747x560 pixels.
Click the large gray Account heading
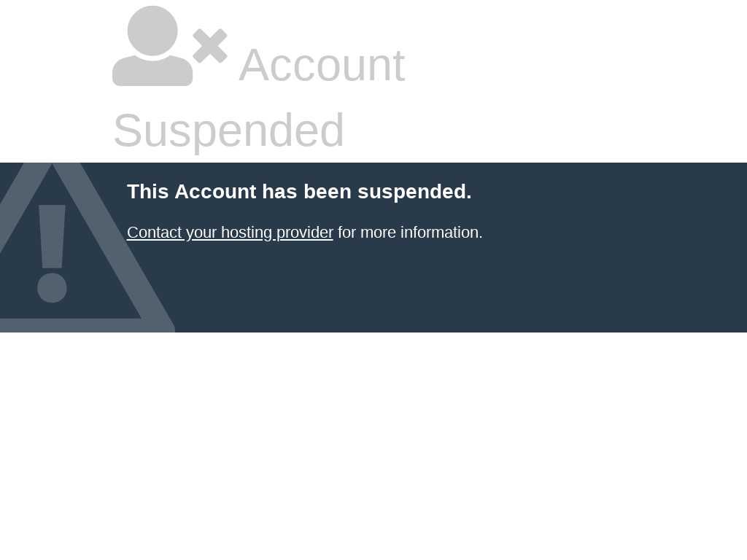point(322,65)
